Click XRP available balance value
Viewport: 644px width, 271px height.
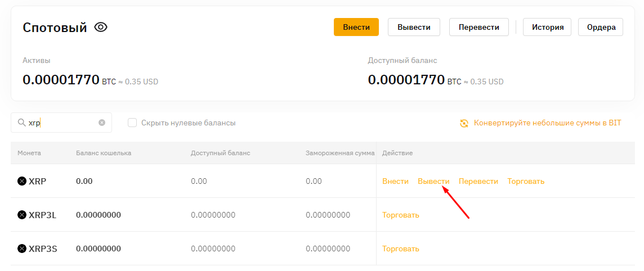[x=199, y=181]
